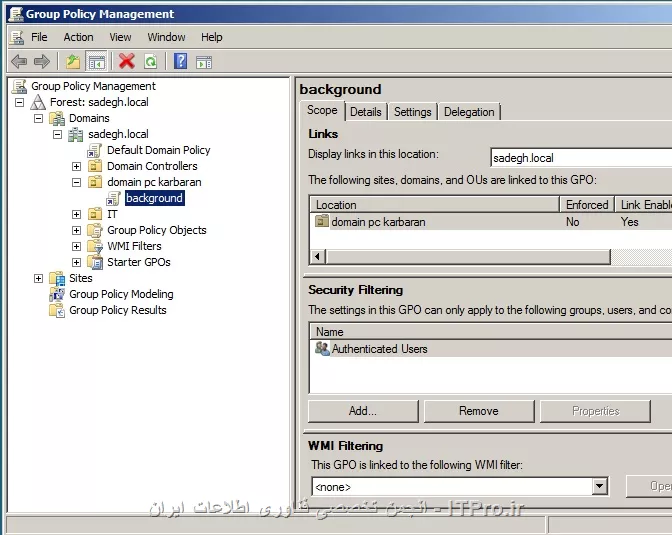
Task: Switch to the Delegation tab
Action: click(469, 112)
